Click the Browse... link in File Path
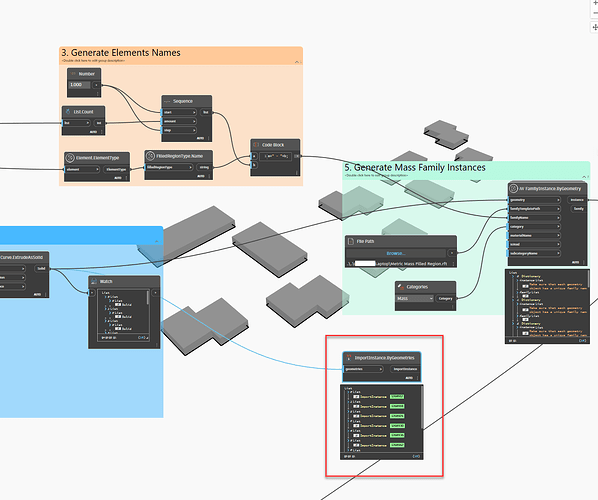Screen dimensions: 598x500 pyautogui.click(x=396, y=253)
